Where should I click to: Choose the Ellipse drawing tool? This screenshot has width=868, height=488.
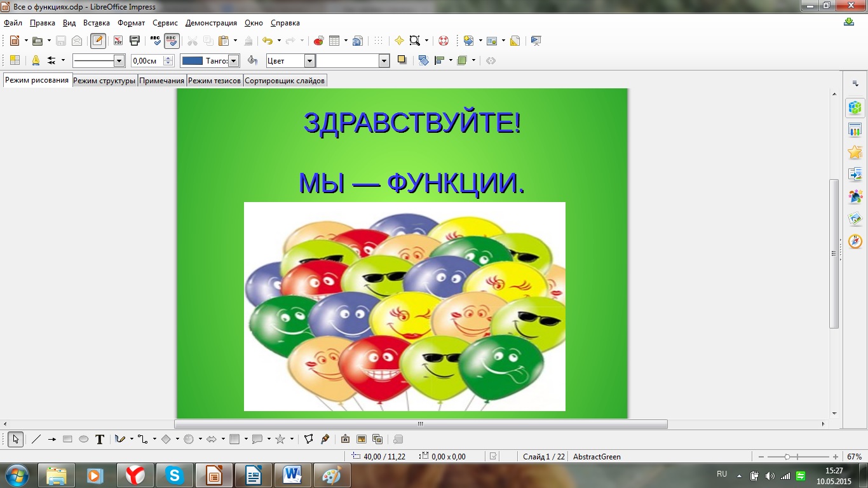[83, 439]
